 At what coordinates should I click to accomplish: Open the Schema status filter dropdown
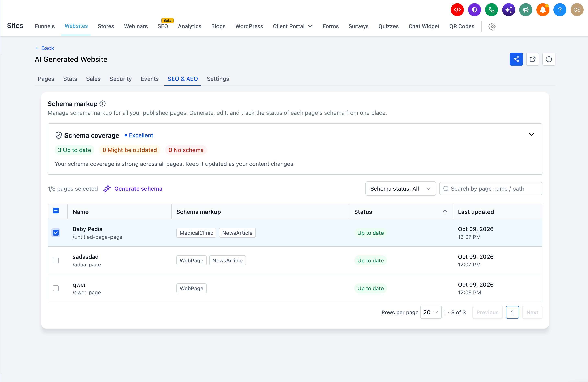400,189
